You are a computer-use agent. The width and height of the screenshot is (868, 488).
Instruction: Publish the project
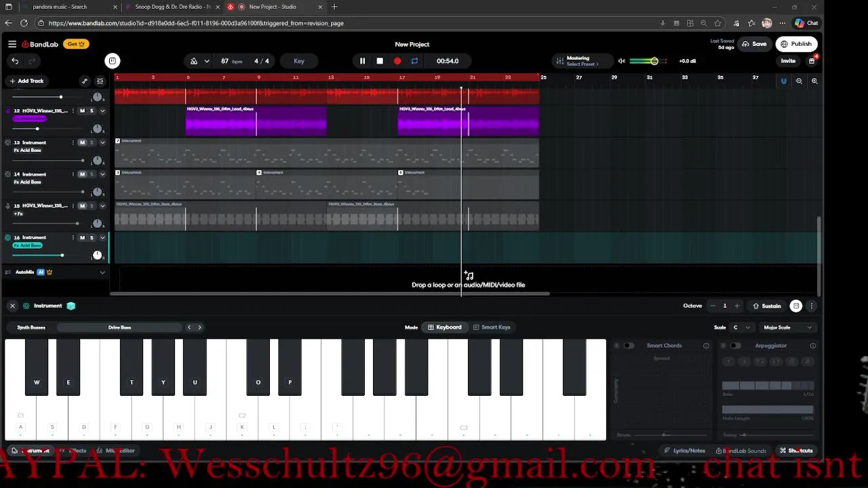797,44
